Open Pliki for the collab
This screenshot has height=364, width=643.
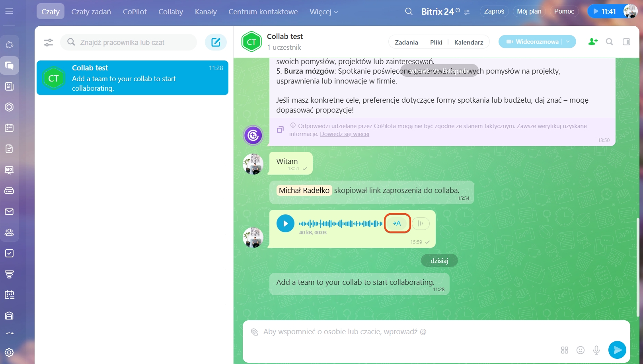coord(436,42)
